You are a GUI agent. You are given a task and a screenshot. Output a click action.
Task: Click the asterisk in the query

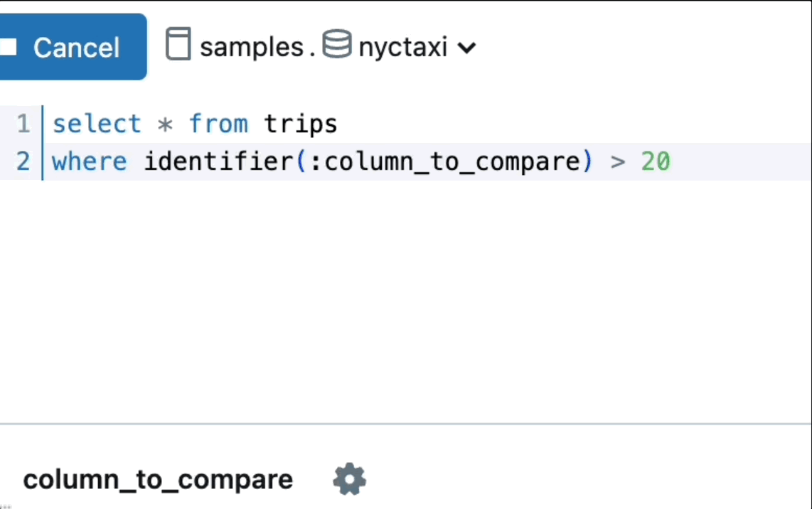pos(165,125)
